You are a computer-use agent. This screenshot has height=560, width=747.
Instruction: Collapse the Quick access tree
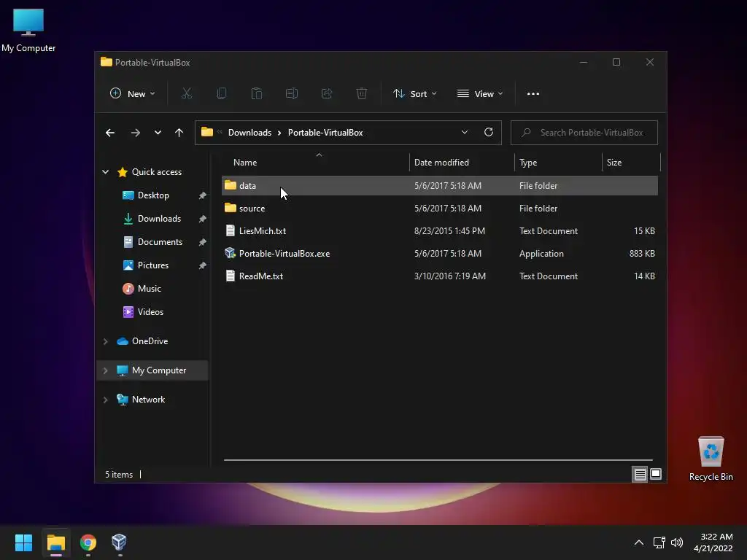pos(105,172)
